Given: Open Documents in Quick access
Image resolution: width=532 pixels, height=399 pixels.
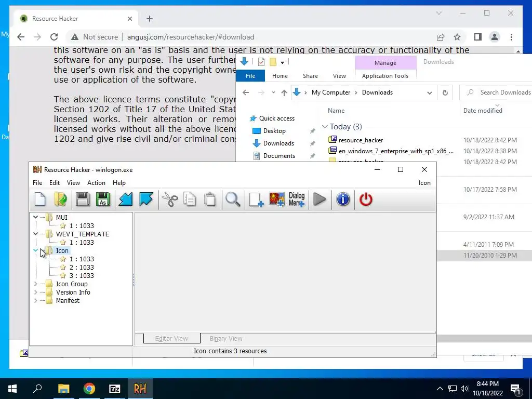Looking at the screenshot, I should click(279, 156).
